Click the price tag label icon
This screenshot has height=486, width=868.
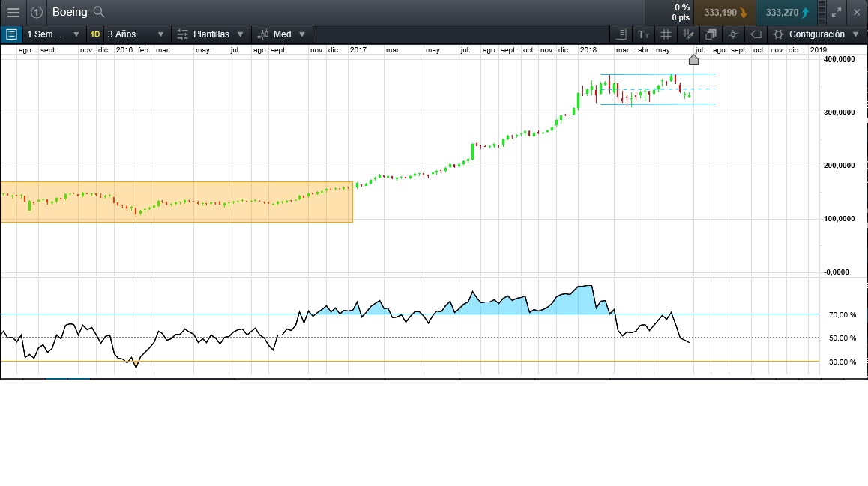(756, 34)
